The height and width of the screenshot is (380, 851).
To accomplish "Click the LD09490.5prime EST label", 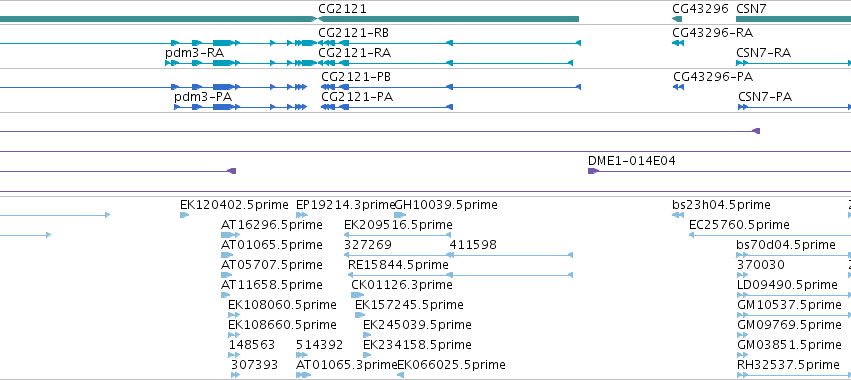I will point(788,285).
